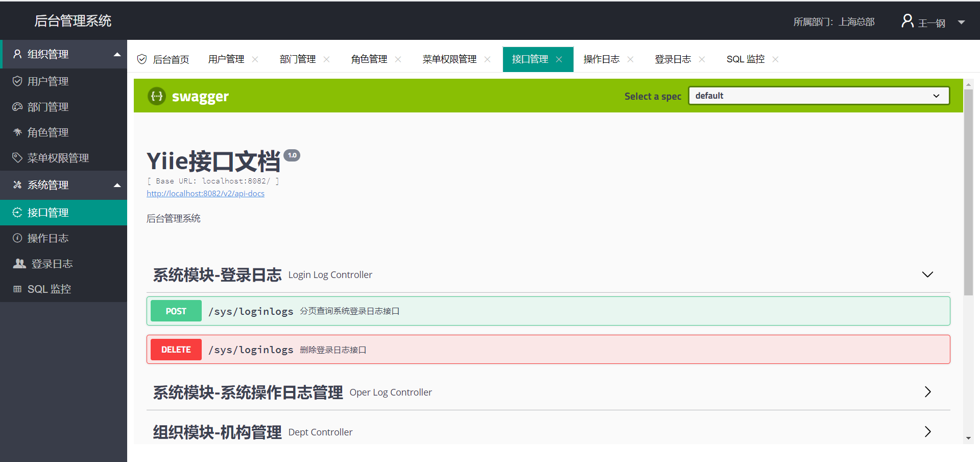Open 部门管理 in the sidebar

63,107
